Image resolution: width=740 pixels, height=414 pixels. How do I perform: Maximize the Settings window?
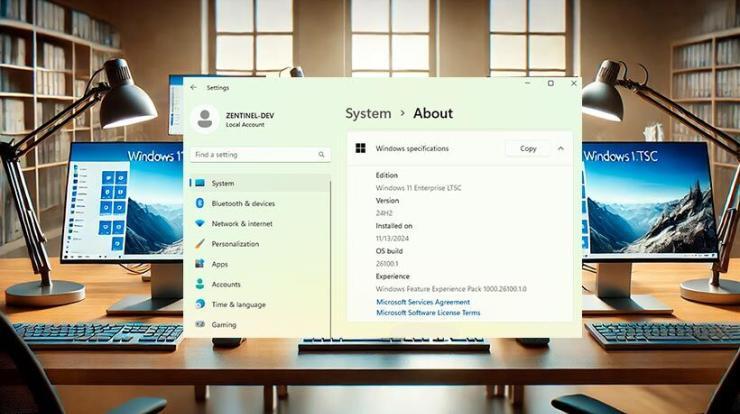click(x=551, y=83)
